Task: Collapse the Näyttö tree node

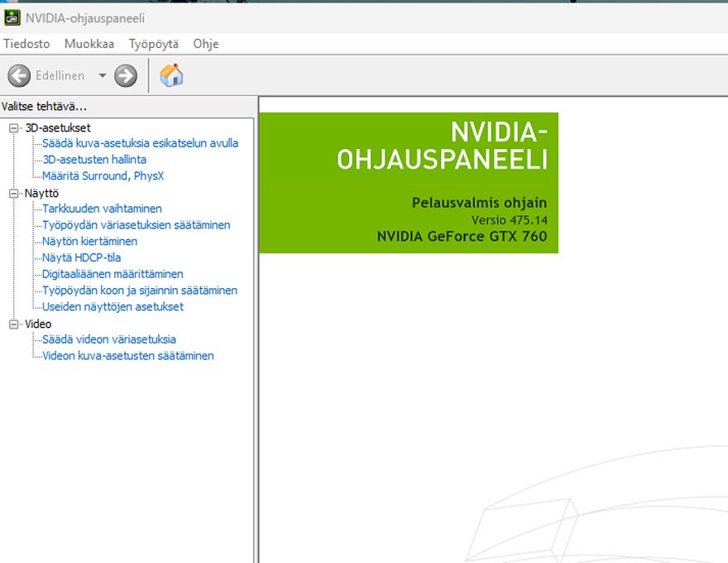Action: coord(14,193)
